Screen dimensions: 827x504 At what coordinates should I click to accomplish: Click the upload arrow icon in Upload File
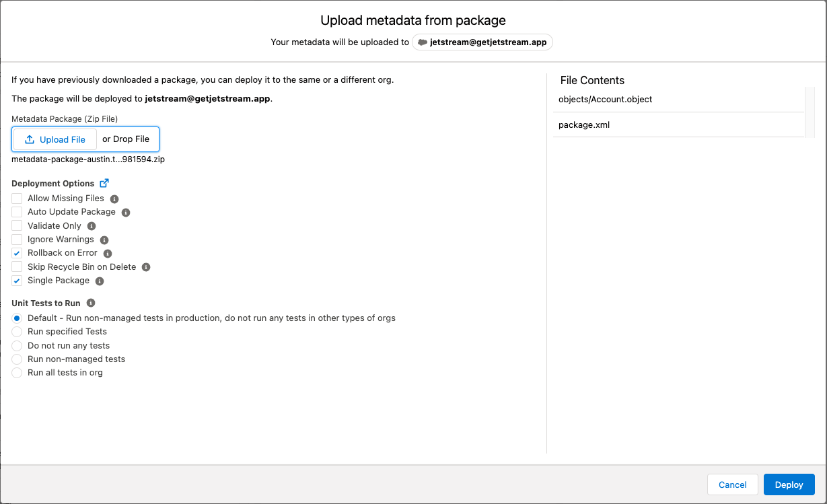click(30, 139)
